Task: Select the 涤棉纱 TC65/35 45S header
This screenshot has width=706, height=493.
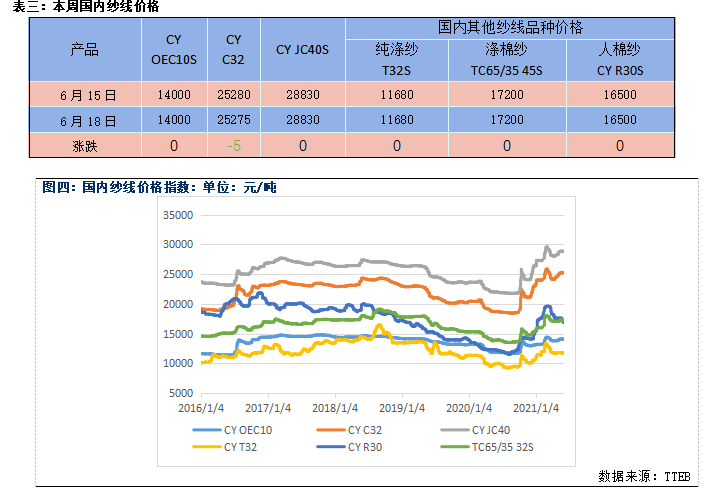Action: click(x=506, y=60)
